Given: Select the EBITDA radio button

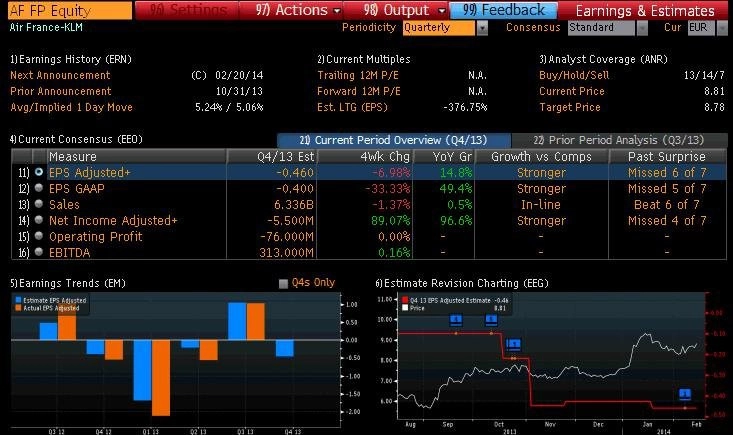Looking at the screenshot, I should pos(39,252).
